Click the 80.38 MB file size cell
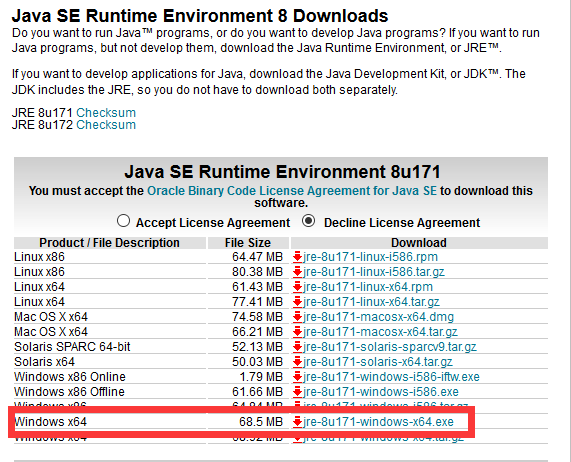The height and width of the screenshot is (462, 571). click(x=257, y=272)
